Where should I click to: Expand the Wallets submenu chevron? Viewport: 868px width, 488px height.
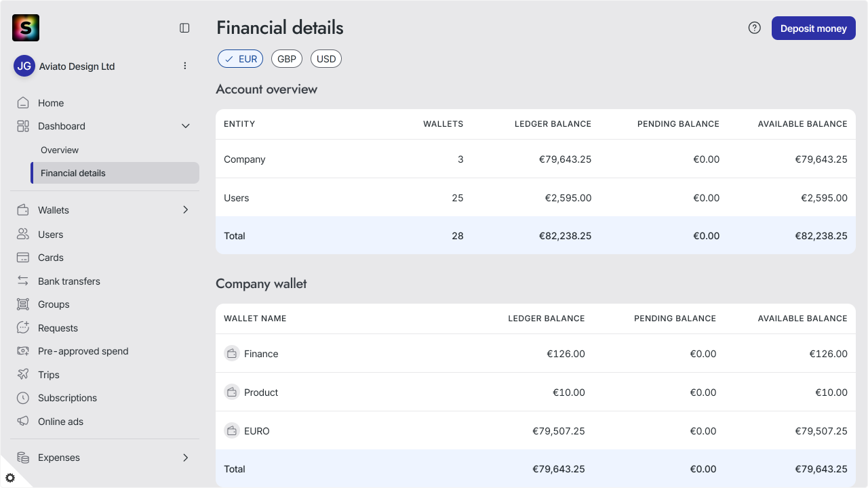[186, 210]
